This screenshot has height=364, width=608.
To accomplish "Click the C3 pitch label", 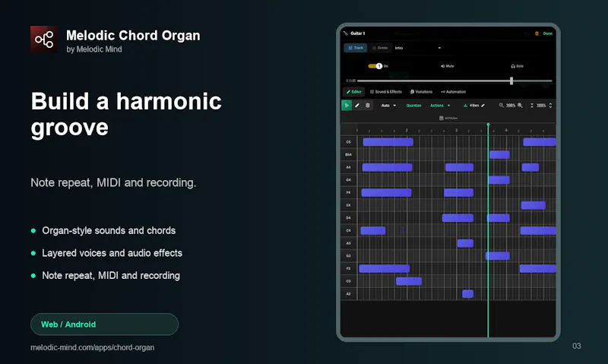I will pos(348,281).
